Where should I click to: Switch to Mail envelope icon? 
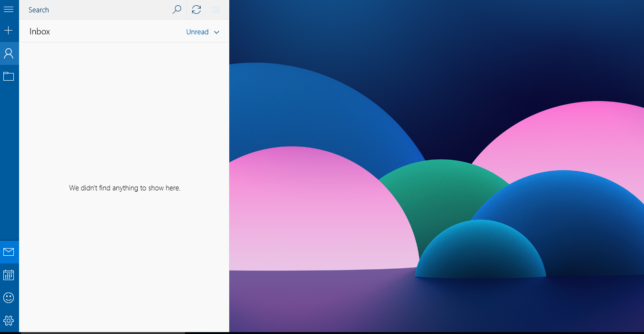click(x=9, y=252)
